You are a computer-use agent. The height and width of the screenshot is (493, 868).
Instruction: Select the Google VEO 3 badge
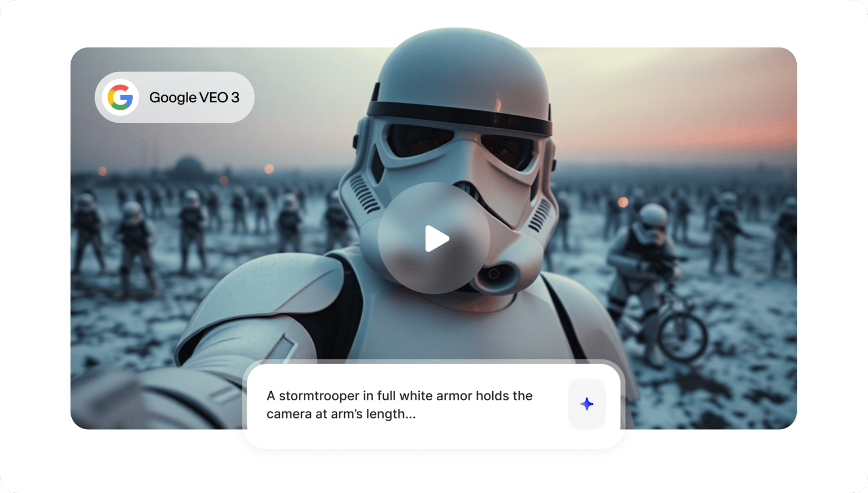[175, 97]
